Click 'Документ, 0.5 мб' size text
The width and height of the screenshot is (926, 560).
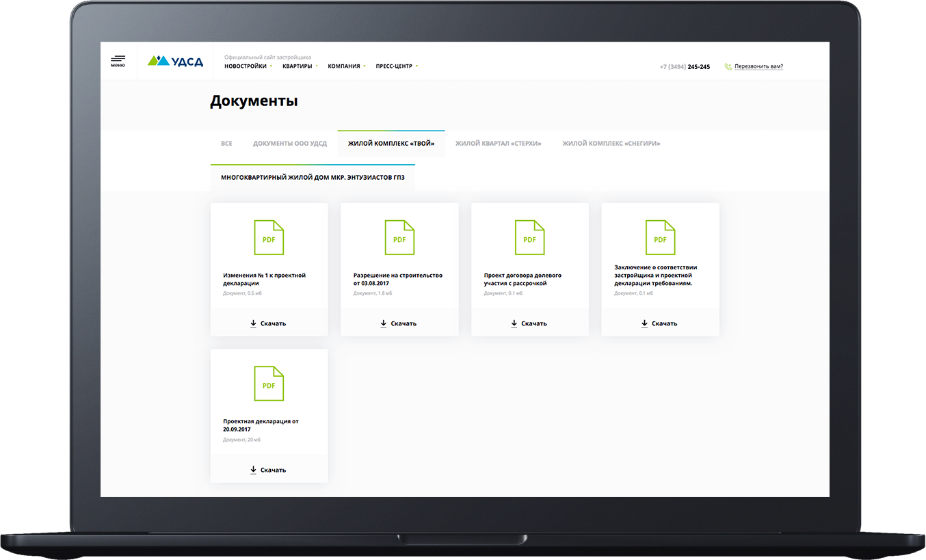(x=242, y=293)
